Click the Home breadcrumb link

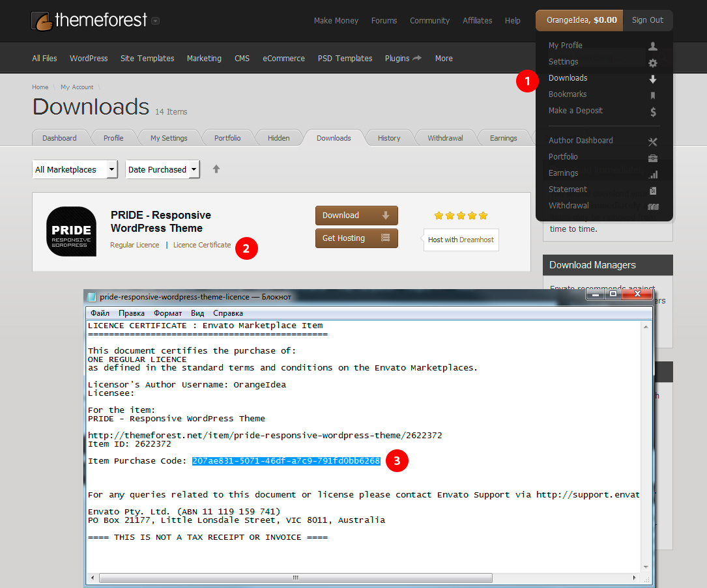tap(40, 87)
